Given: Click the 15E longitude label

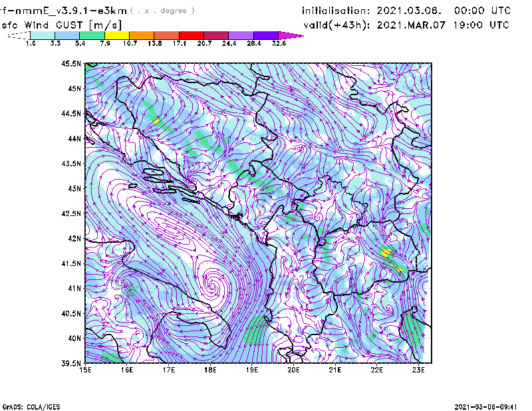Looking at the screenshot, I should (85, 370).
